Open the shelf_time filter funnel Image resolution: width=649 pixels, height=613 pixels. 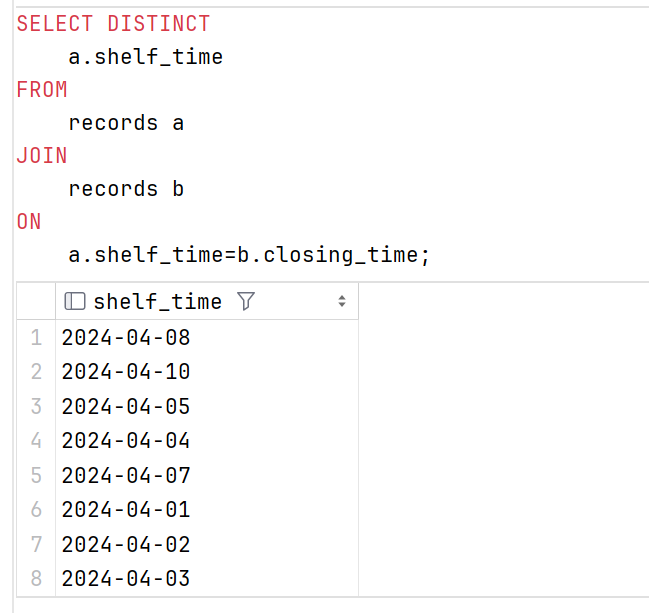click(x=246, y=301)
